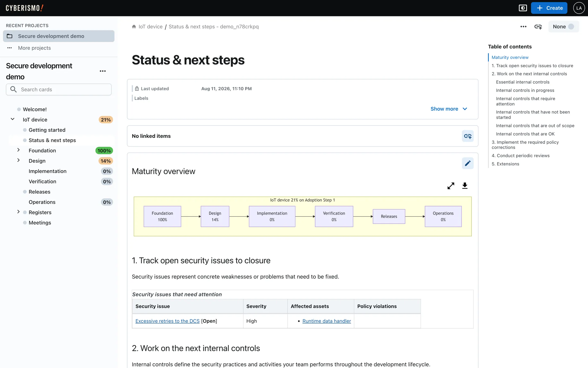Click the search magnifier icon

click(13, 89)
